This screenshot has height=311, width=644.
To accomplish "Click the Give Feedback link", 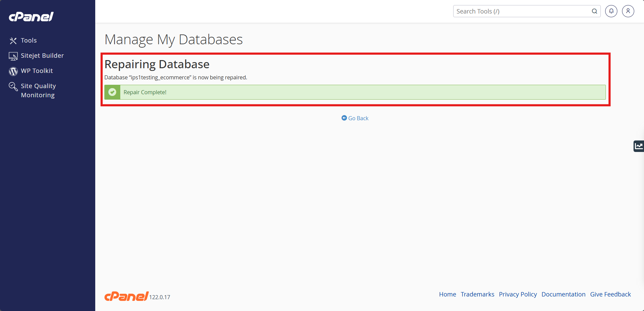I will 610,294.
